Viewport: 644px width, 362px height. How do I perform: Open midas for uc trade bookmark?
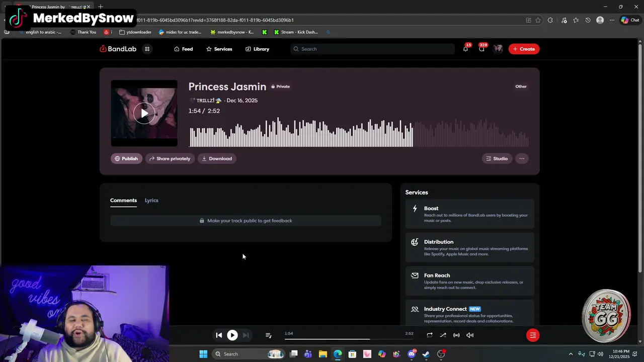[x=180, y=32]
